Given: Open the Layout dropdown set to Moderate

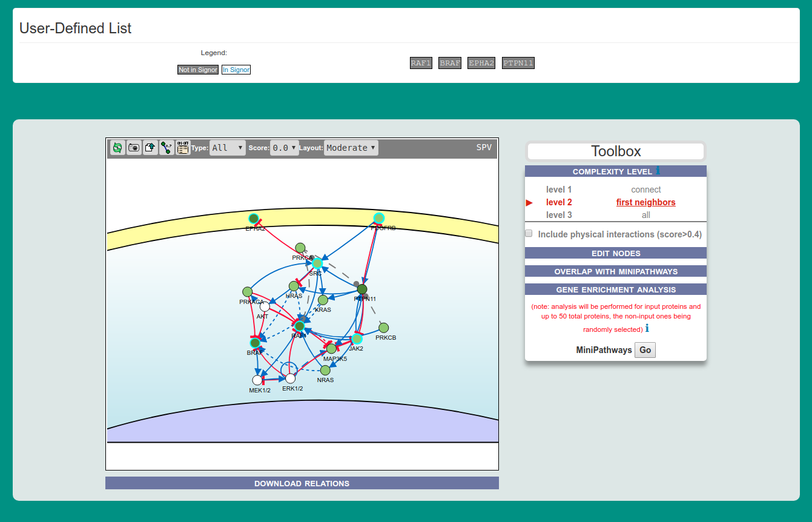Looking at the screenshot, I should (x=351, y=148).
